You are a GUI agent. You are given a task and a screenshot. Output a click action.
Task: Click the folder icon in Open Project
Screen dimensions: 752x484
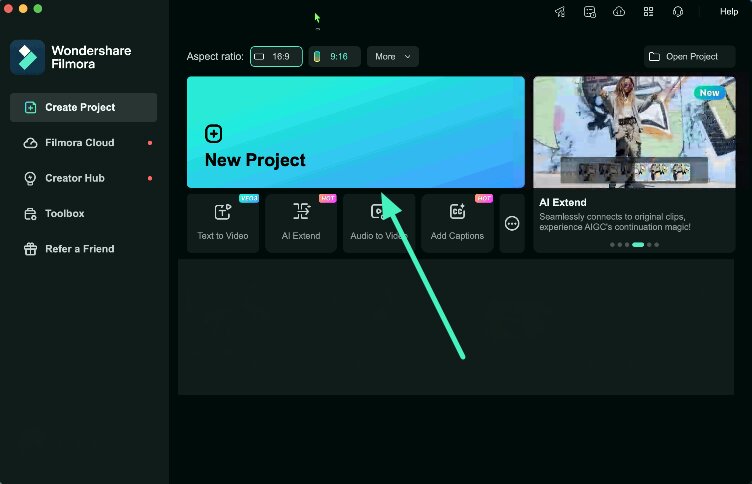click(654, 57)
